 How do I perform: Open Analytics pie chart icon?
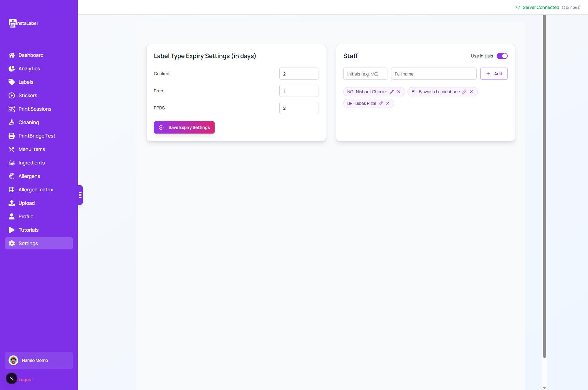tap(12, 68)
